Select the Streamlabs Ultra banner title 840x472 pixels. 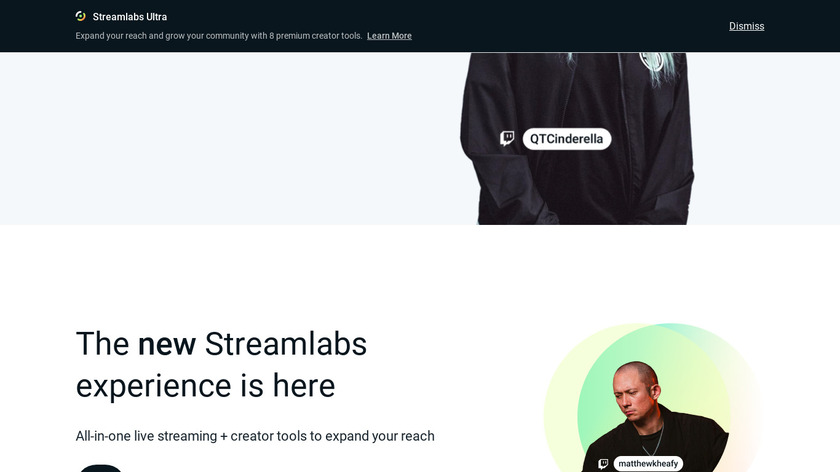[130, 17]
